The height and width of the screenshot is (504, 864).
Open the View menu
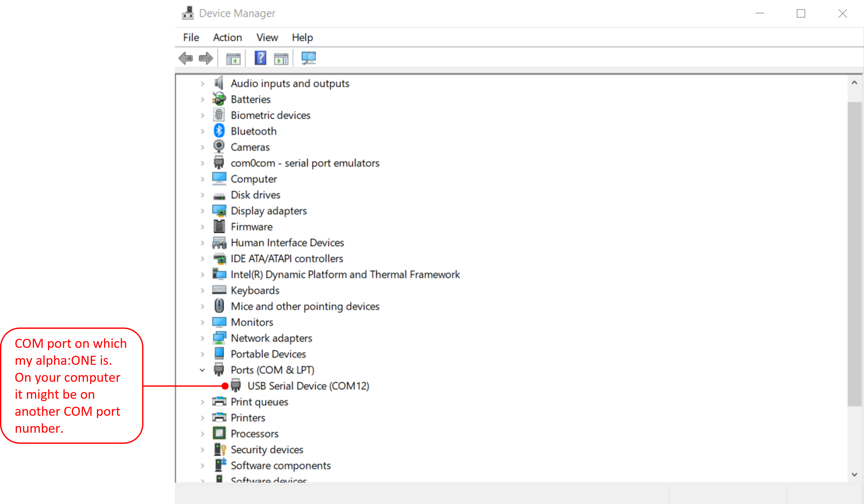coord(267,37)
